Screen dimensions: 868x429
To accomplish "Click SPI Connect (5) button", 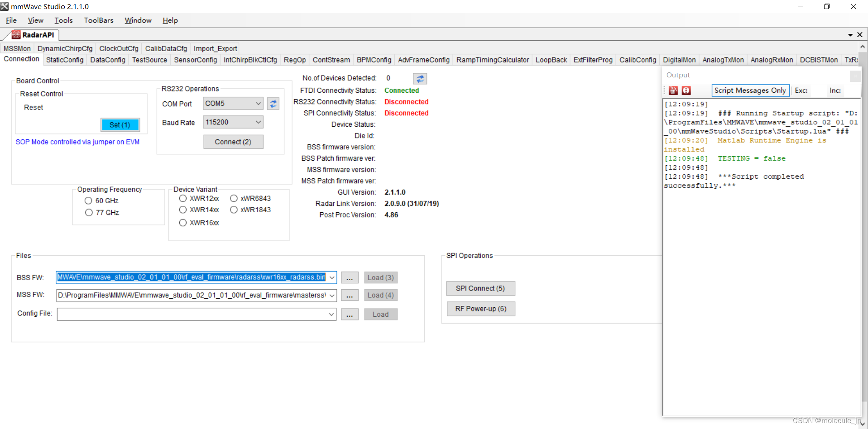I will click(x=480, y=289).
